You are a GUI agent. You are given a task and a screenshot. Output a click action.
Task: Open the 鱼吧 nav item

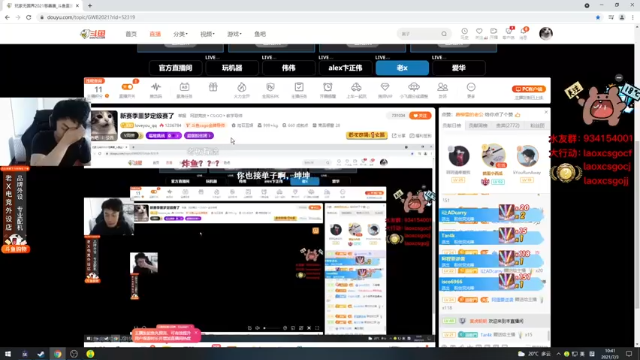click(x=260, y=34)
